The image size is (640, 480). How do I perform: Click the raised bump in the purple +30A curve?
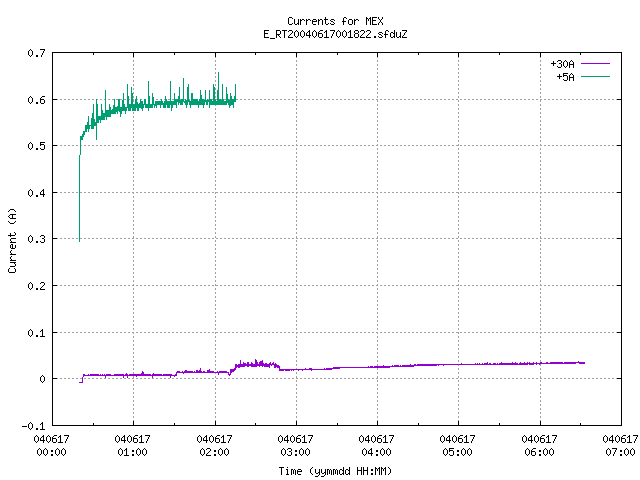coord(256,364)
